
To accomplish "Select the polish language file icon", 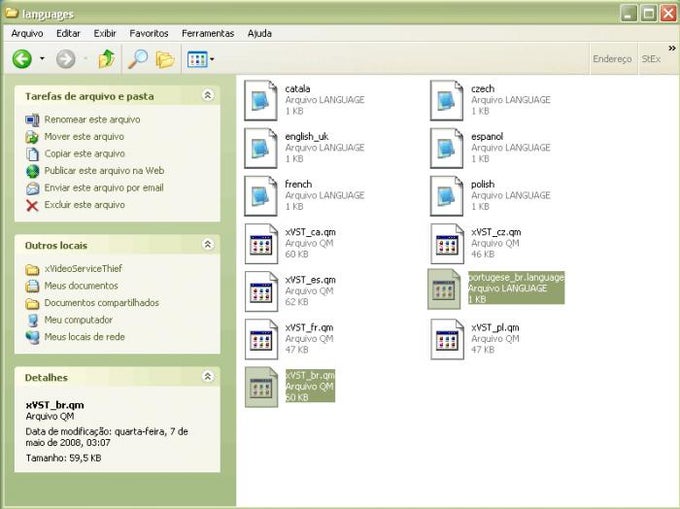I will click(x=447, y=196).
